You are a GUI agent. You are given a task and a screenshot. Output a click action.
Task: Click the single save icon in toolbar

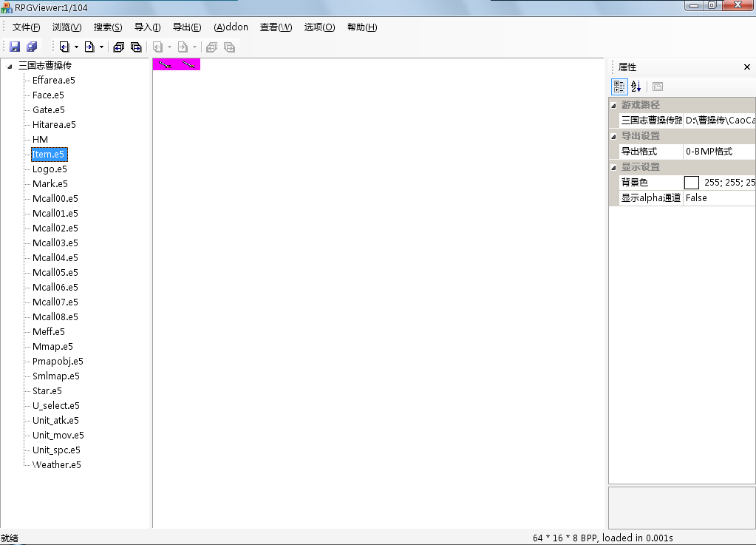click(x=15, y=47)
